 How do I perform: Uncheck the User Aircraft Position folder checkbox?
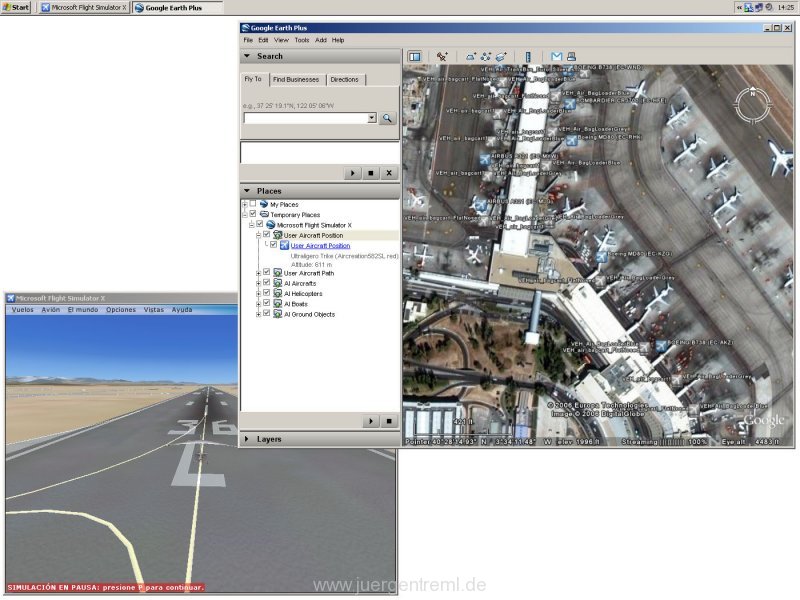click(266, 235)
